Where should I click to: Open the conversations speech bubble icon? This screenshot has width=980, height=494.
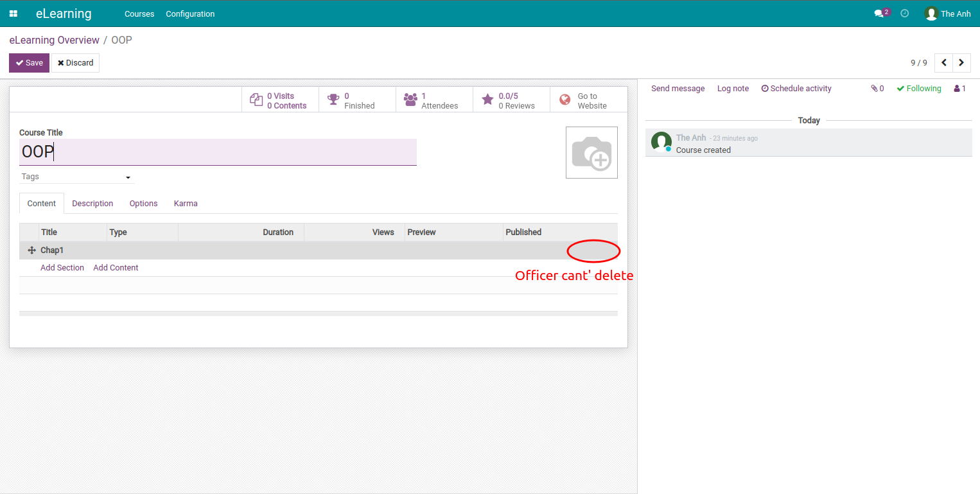coord(879,12)
